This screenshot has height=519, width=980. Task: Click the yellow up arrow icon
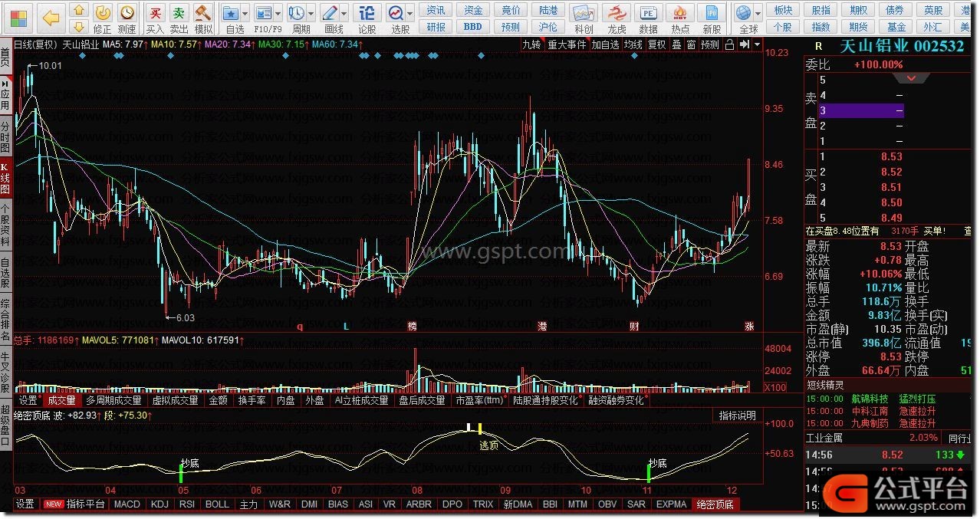point(78,11)
